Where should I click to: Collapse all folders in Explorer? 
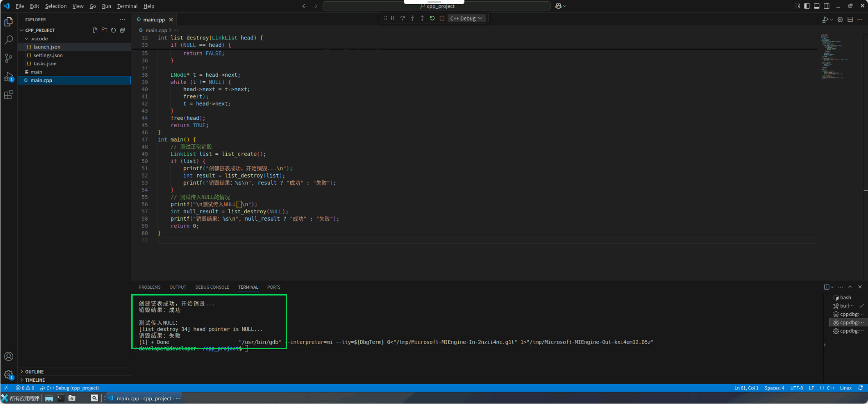pyautogui.click(x=123, y=30)
